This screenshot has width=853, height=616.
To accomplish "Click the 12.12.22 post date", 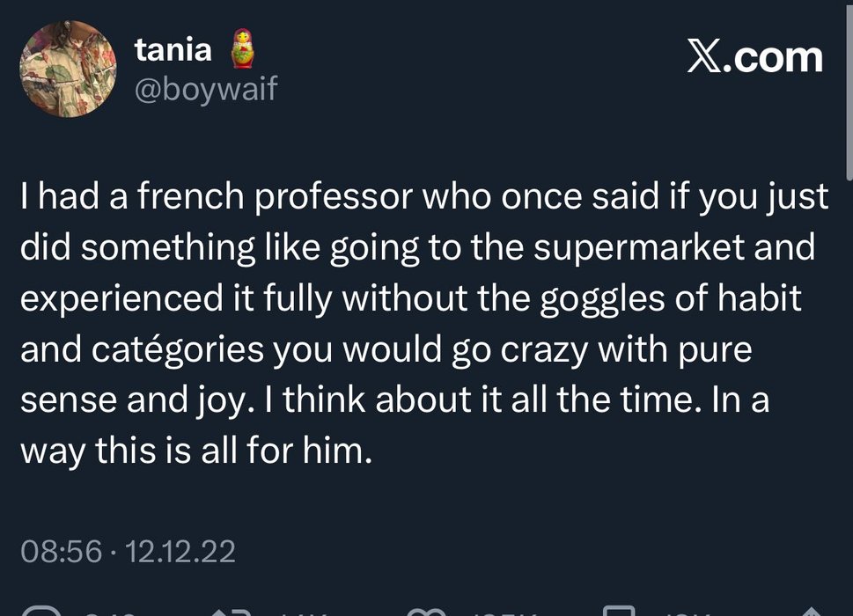I will click(x=181, y=553).
